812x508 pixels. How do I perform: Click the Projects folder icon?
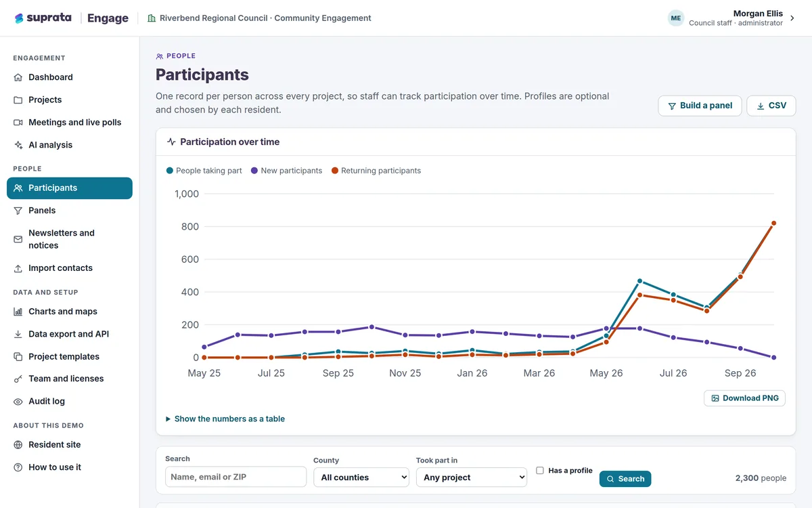click(18, 100)
